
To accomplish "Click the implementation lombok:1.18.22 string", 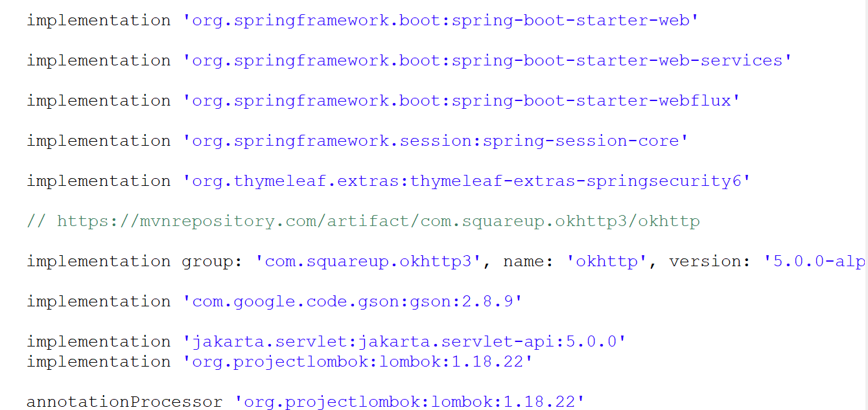I will point(358,361).
